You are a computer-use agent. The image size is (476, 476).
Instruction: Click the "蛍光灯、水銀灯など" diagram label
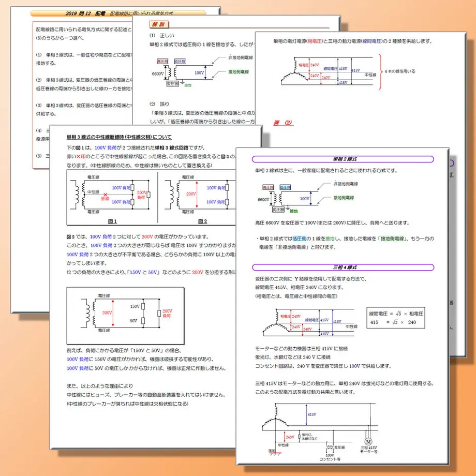pyautogui.click(x=309, y=437)
